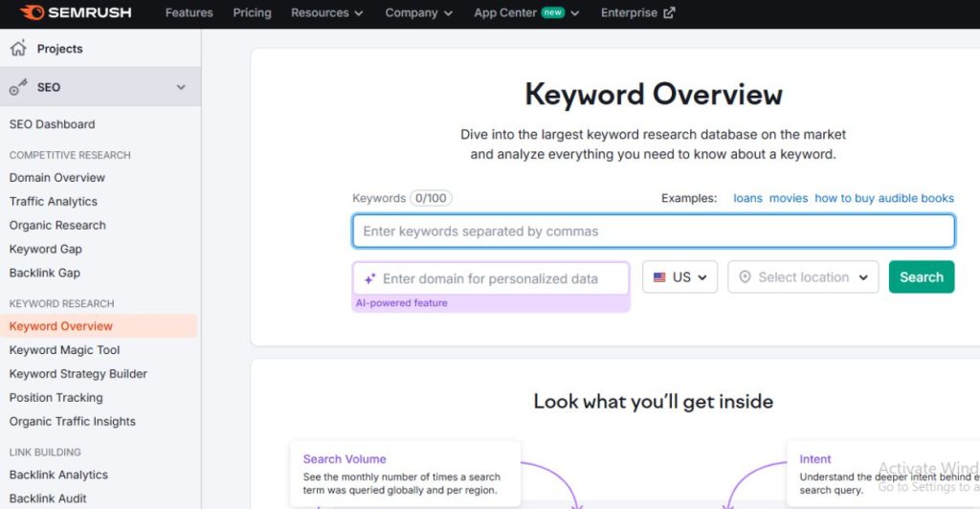The image size is (980, 509).
Task: Click 'how to buy audible books' example
Action: tap(883, 198)
